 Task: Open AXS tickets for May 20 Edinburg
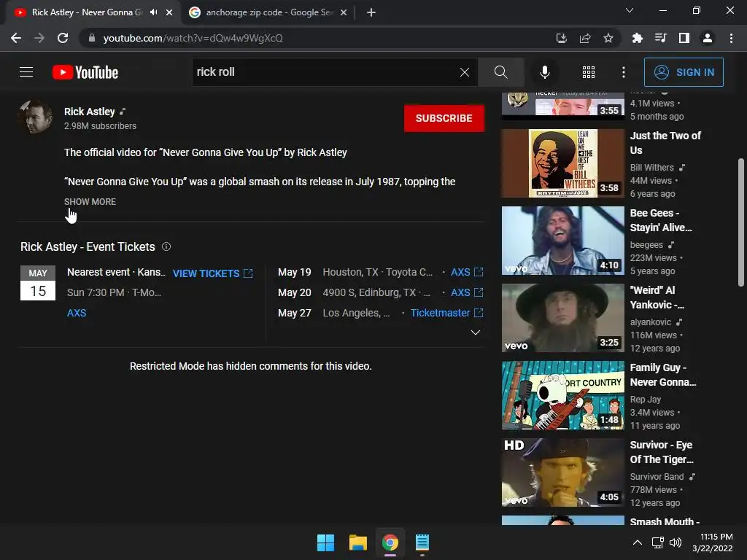pyautogui.click(x=467, y=292)
